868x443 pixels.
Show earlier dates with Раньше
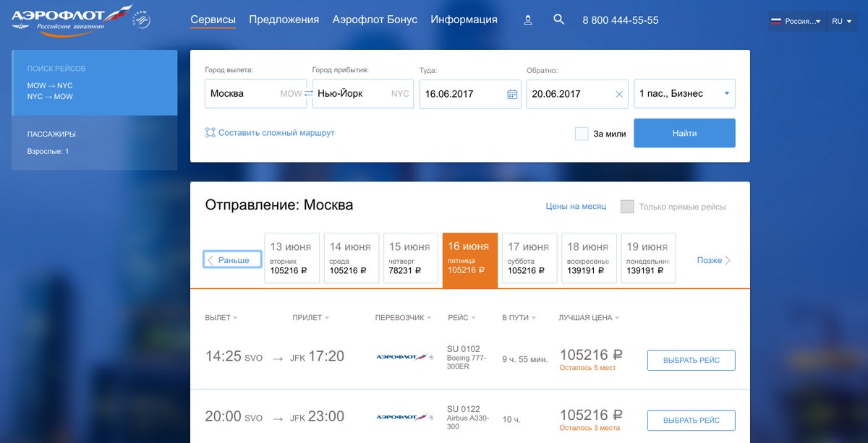coord(232,260)
